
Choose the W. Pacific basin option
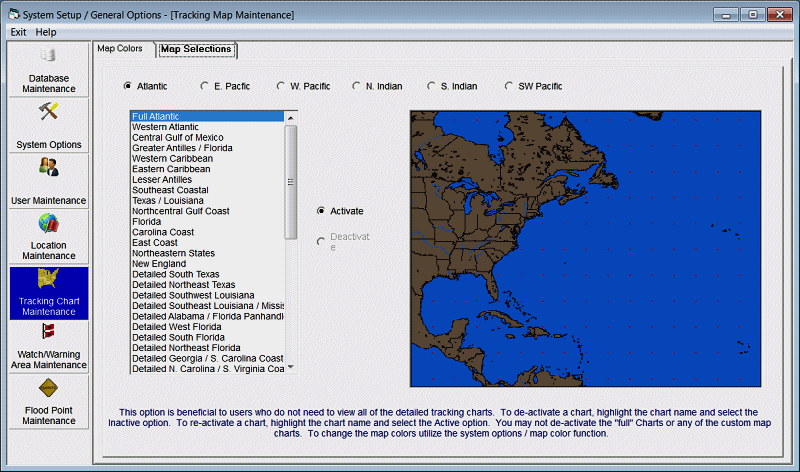click(282, 86)
